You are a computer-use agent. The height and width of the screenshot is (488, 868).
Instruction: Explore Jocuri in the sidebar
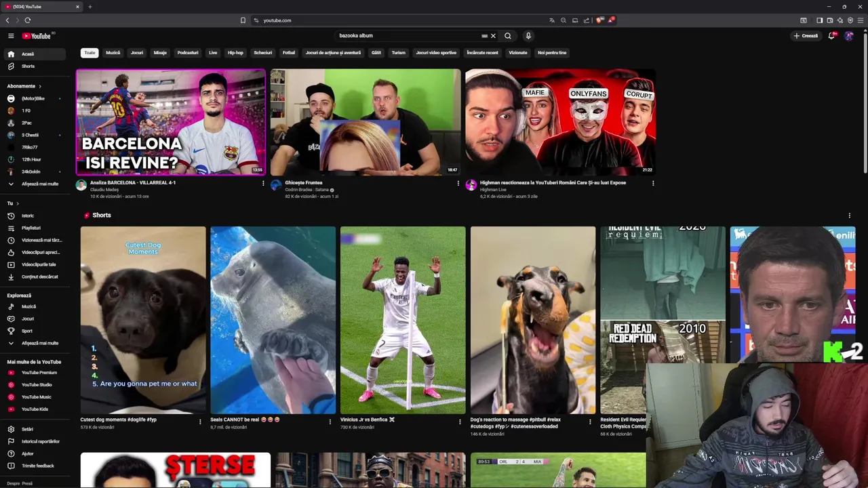35,319
